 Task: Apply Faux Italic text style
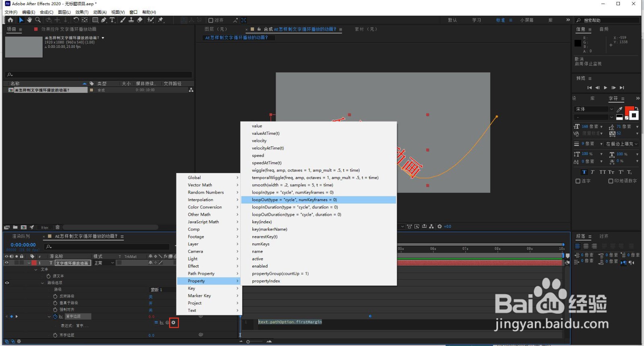coord(592,172)
